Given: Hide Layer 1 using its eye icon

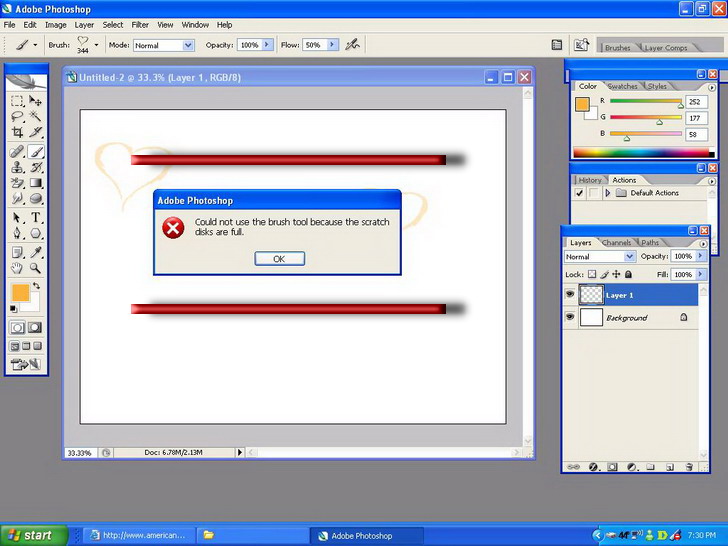Looking at the screenshot, I should [570, 295].
